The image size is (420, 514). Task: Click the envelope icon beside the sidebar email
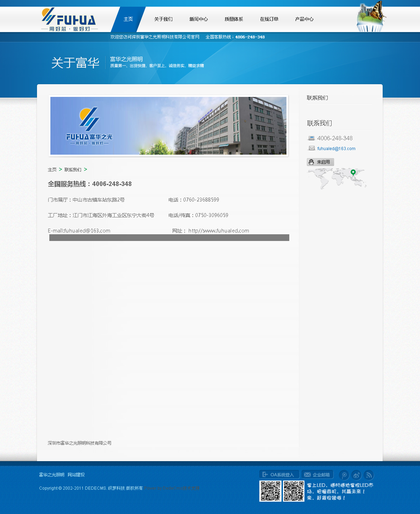tap(311, 148)
